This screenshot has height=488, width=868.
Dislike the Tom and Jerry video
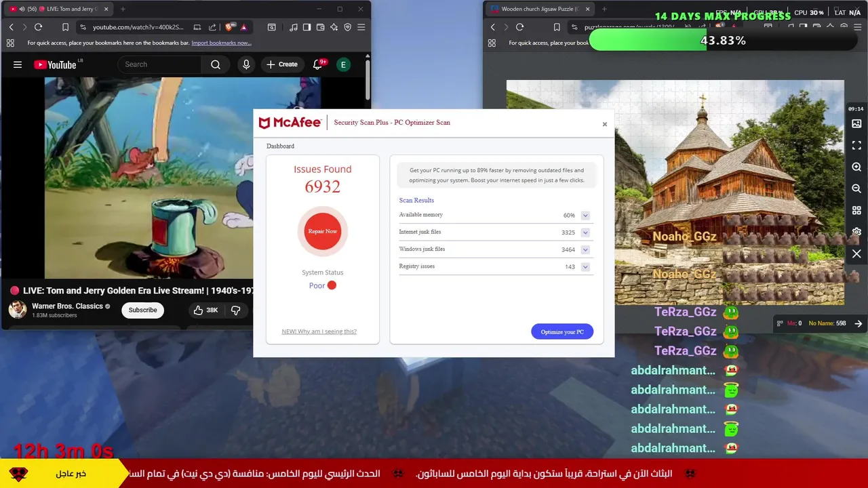236,310
